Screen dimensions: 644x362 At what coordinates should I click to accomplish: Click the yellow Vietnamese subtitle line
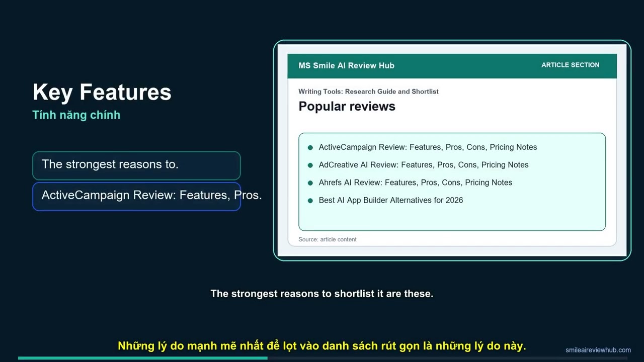[x=322, y=346]
